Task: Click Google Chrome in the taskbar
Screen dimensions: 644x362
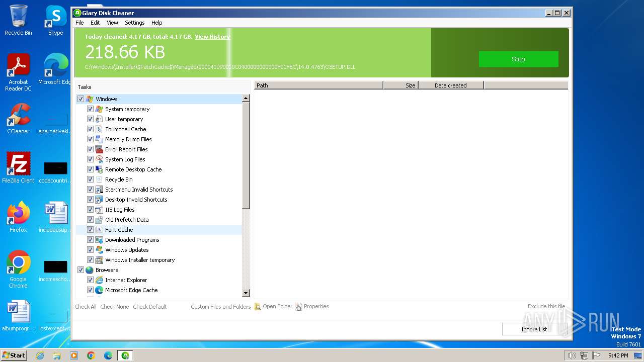Action: click(x=91, y=355)
